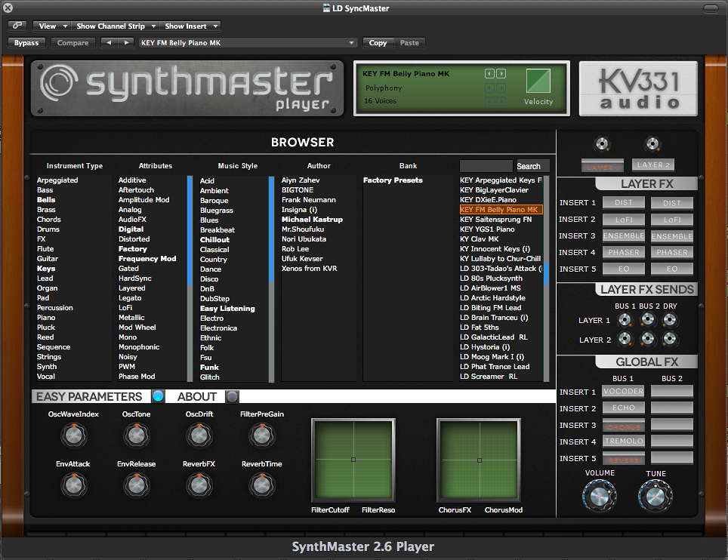Image resolution: width=728 pixels, height=560 pixels.
Task: Toggle the Bypass button
Action: (x=26, y=43)
